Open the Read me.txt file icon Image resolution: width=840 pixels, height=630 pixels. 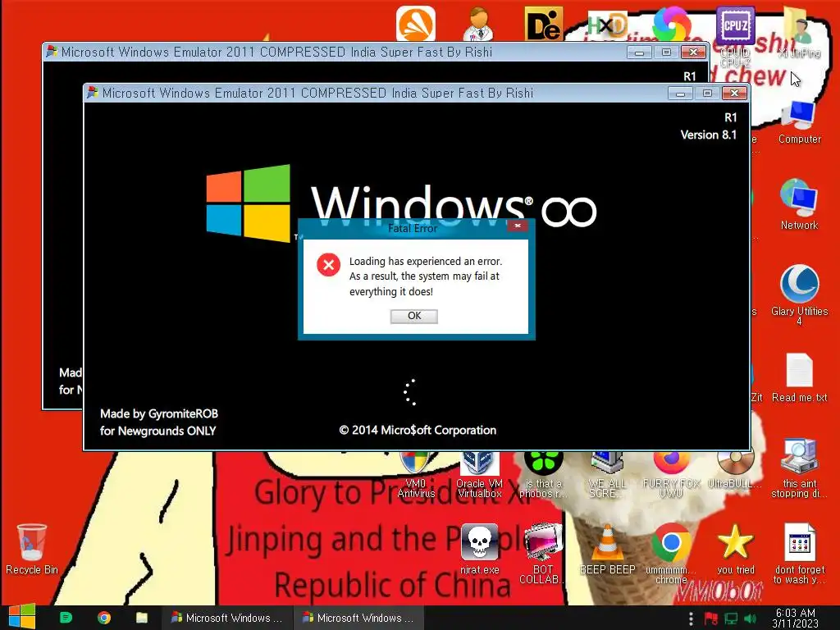click(799, 378)
